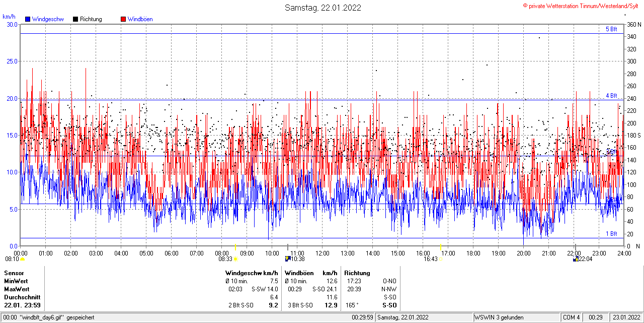This screenshot has height=323, width=644.
Task: Click the current gust value 12.9
Action: [x=332, y=305]
